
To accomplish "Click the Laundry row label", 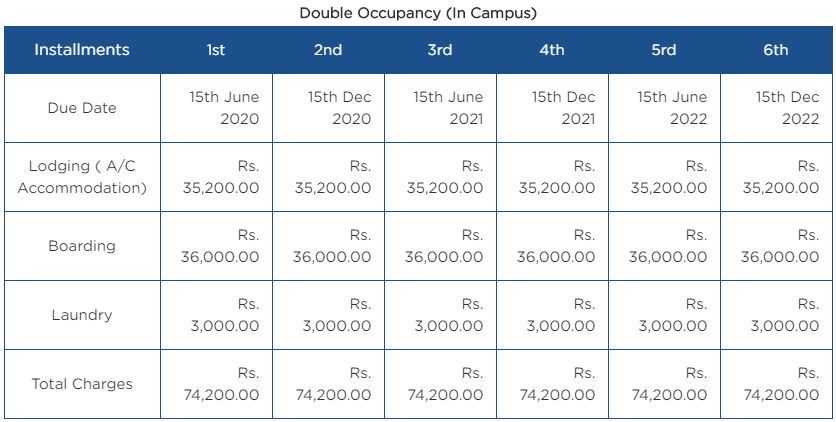I will click(x=82, y=315).
